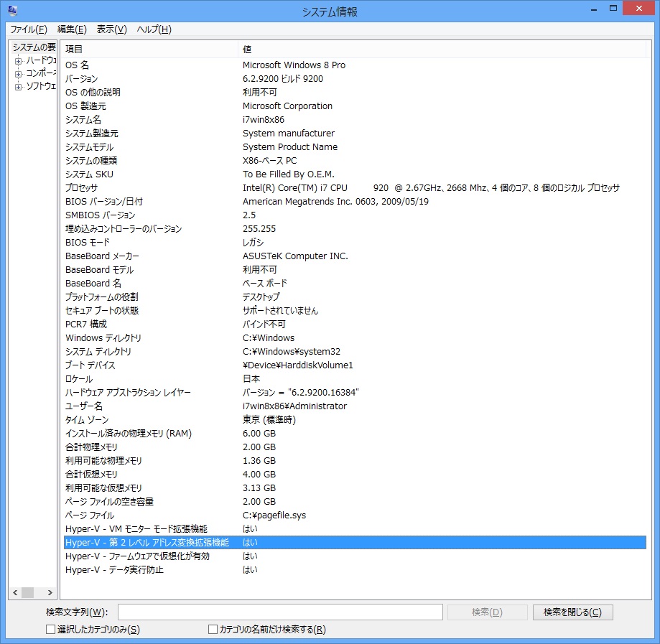The image size is (660, 644).
Task: Maximize the システム情報 window
Action: coord(613,9)
